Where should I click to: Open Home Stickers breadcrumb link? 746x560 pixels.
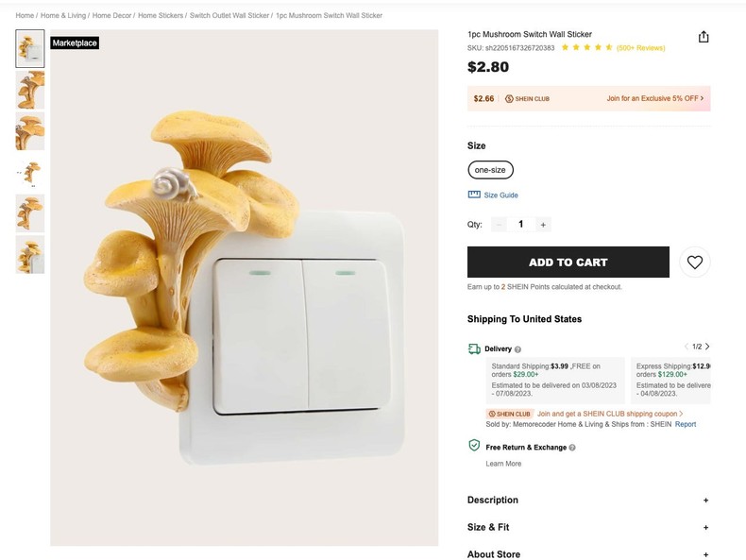tap(161, 16)
